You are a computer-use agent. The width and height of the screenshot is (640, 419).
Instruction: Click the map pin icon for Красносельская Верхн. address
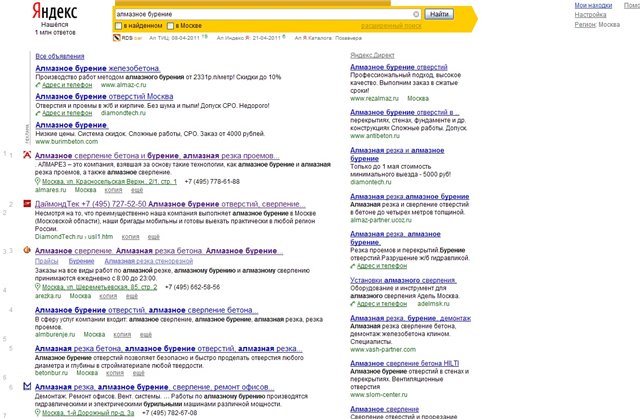click(38, 181)
